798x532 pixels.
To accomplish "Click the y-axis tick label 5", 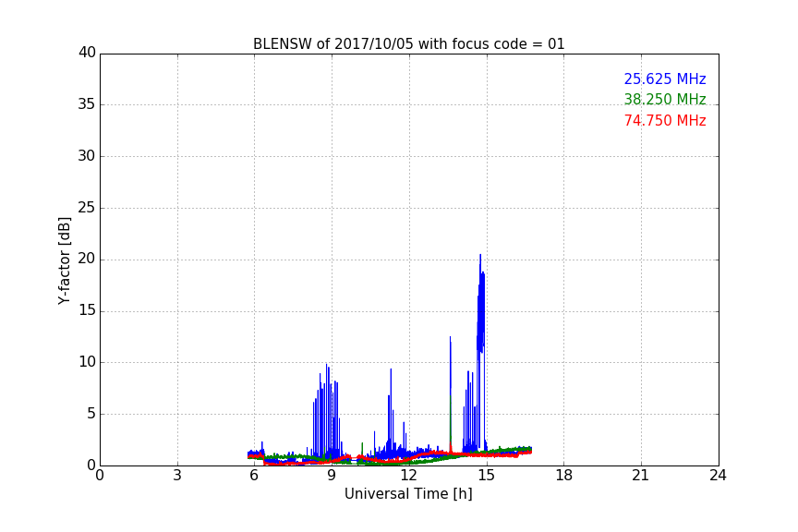I will (x=91, y=414).
